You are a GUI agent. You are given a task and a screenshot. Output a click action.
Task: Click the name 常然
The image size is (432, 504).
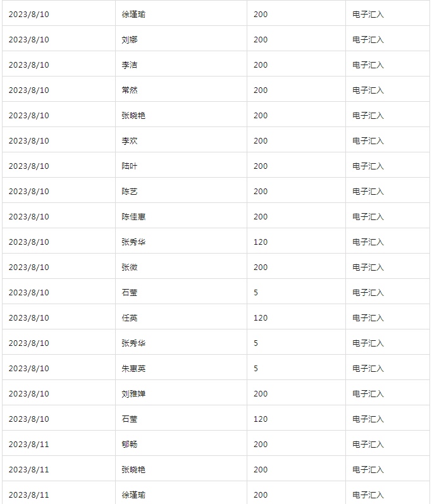pos(130,90)
